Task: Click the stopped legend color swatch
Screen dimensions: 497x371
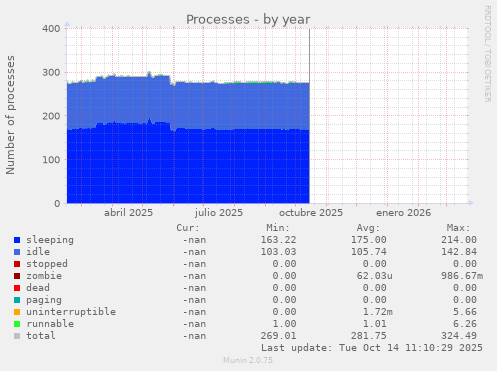Action: [17, 264]
